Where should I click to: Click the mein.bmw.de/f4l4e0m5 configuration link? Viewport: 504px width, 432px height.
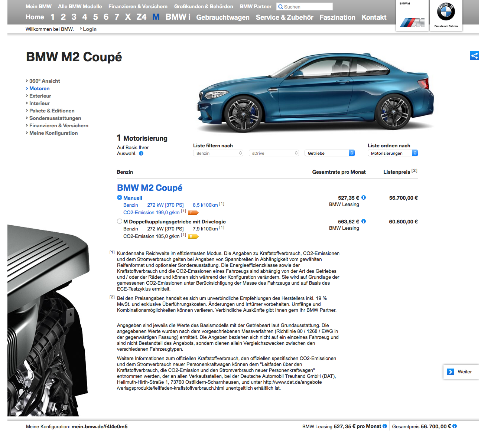click(100, 426)
